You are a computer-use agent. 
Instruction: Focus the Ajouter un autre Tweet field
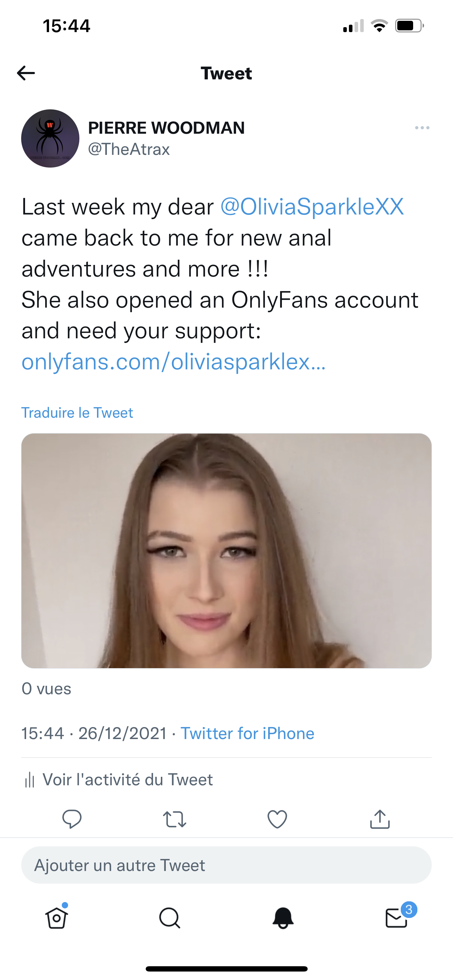(226, 865)
